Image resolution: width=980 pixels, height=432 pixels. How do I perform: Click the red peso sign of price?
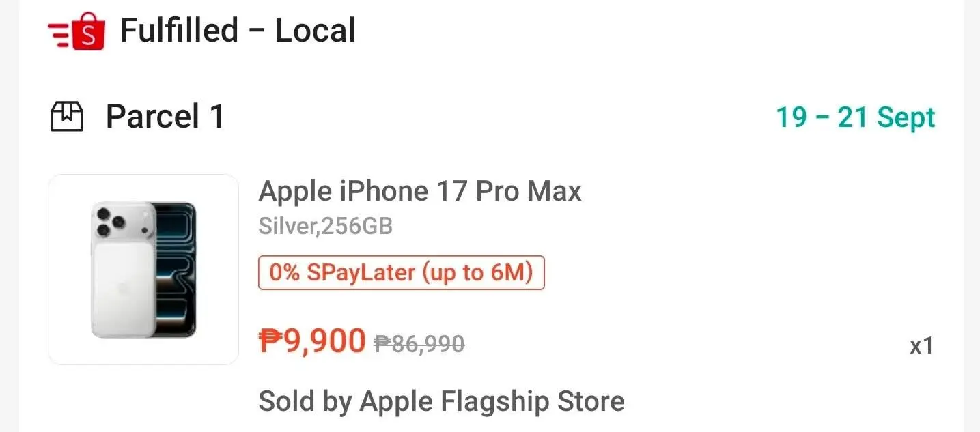coord(270,341)
